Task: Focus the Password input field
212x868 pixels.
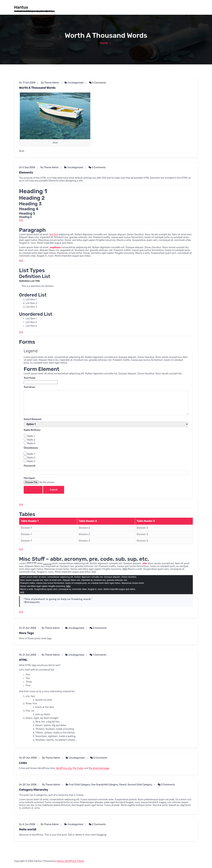Action: coord(106,472)
